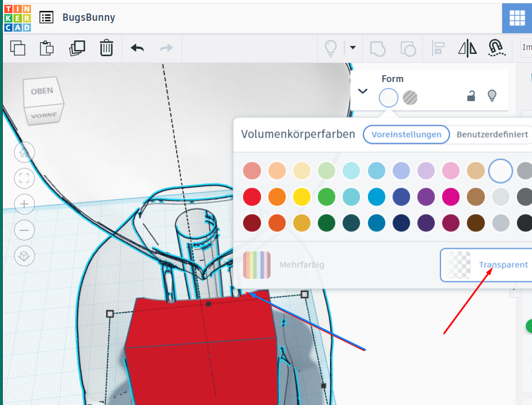Pick the pastel lavender swatch
The width and height of the screenshot is (532, 405).
[x=426, y=170]
